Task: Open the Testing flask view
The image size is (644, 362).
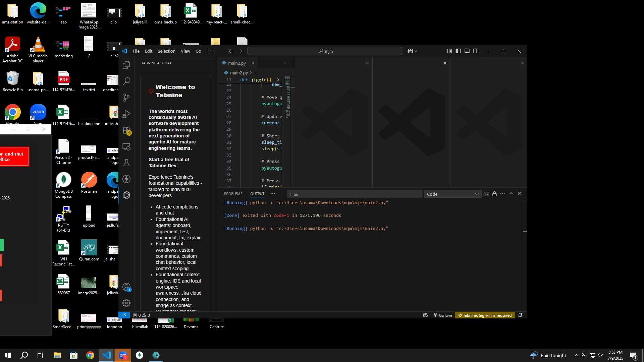Action: point(126,163)
